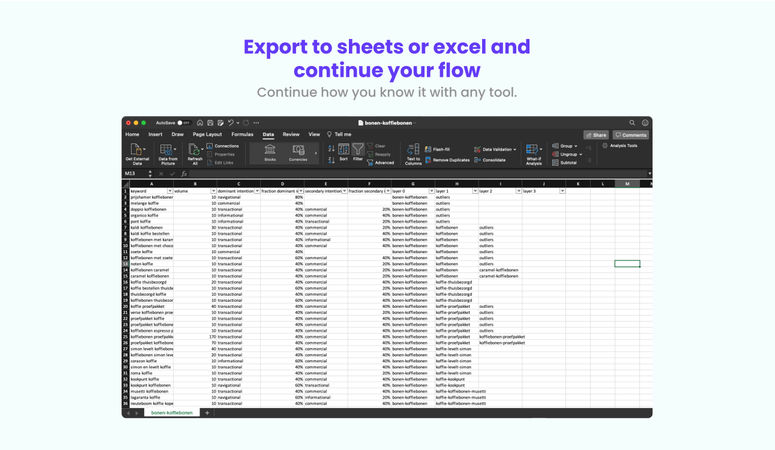Click the Home icon in title bar
The image size is (775, 450).
200,123
